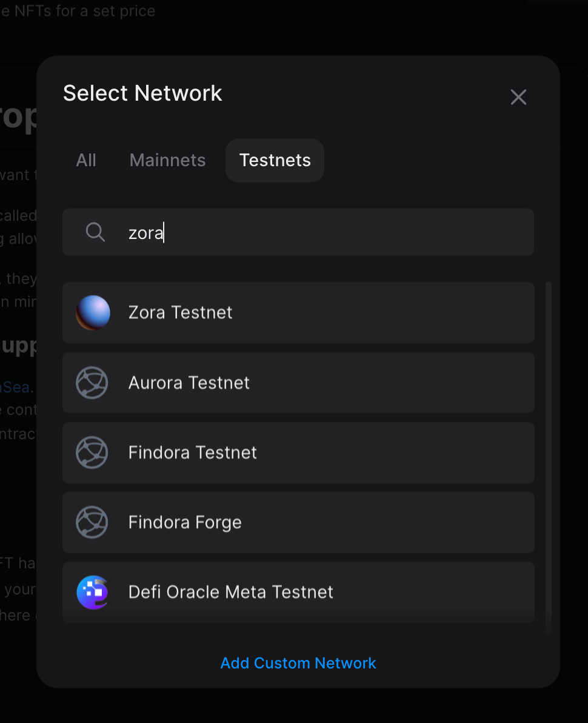Dismiss the dialog with the X icon
Screen dimensions: 588x723
point(518,97)
